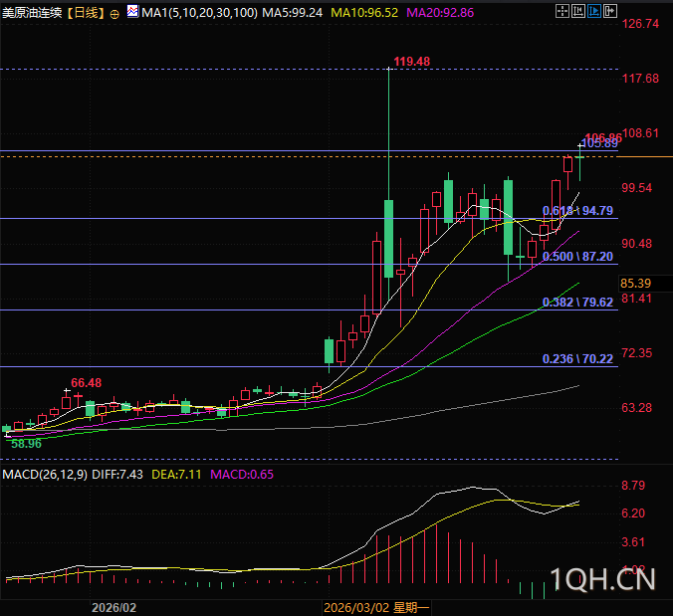Open the MA1 indicator chart icon
This screenshot has width=673, height=616.
click(x=132, y=12)
